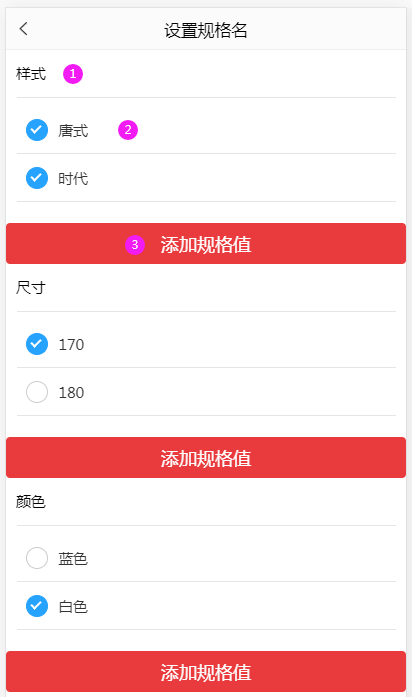Click the magenta marker numbered 2

tap(128, 130)
